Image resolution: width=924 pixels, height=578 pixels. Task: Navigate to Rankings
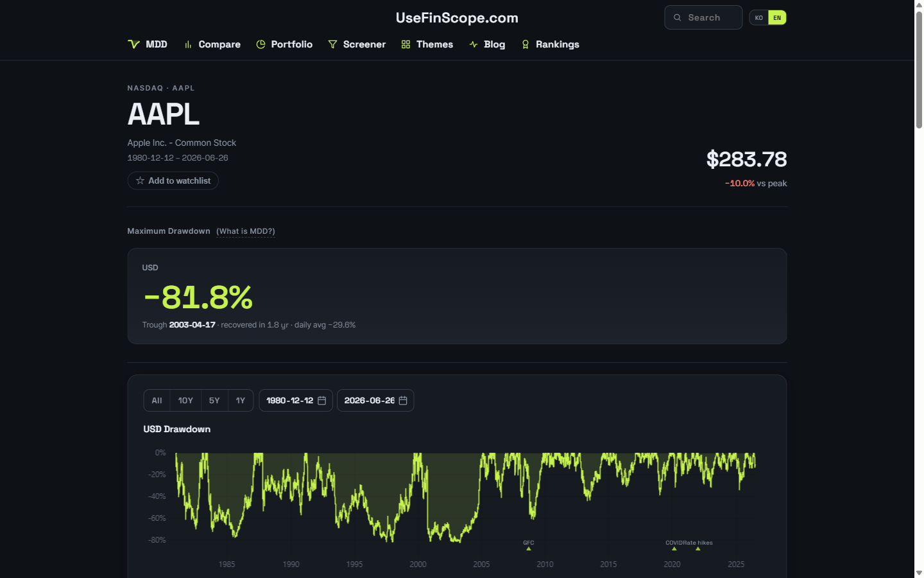click(551, 44)
